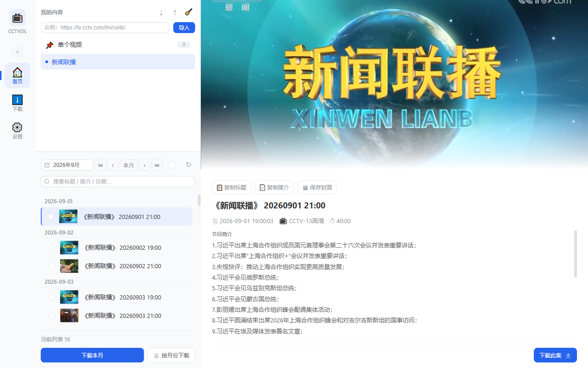
Task: Toggle the select-all circle beside refresh
Action: click(x=173, y=165)
